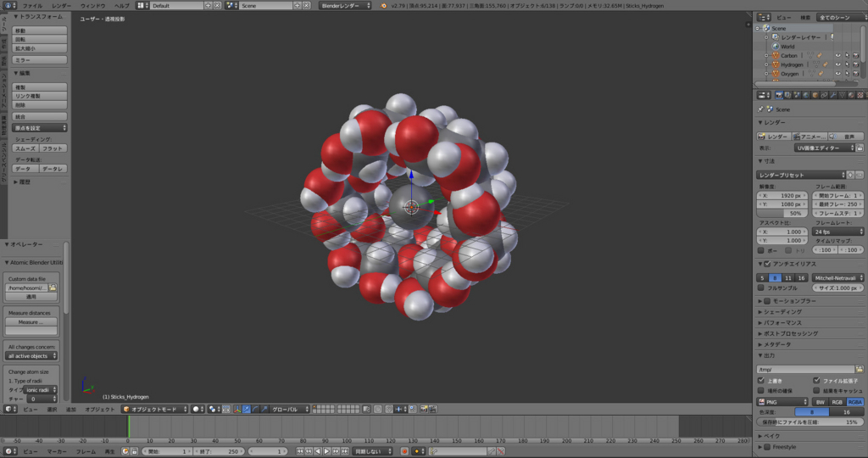Viewport: 868px width, 458px height.
Task: Open the 'all active objects' dropdown
Action: (32, 356)
